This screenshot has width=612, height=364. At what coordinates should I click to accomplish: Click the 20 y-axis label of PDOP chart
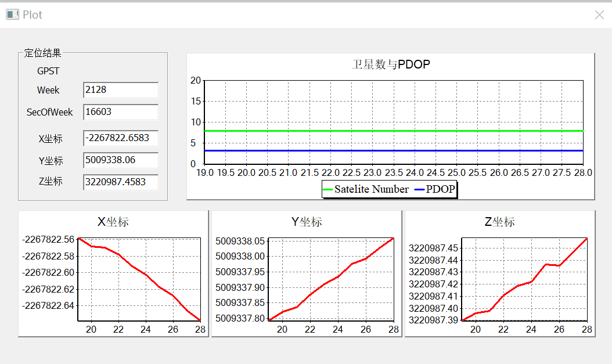(196, 81)
